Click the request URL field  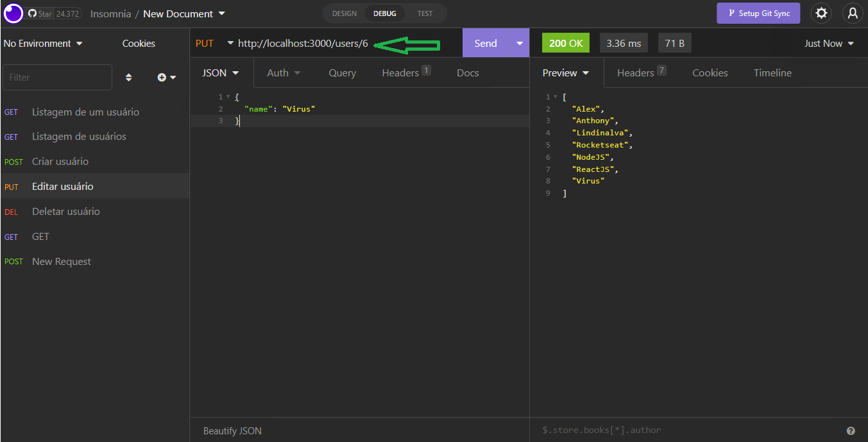click(348, 44)
